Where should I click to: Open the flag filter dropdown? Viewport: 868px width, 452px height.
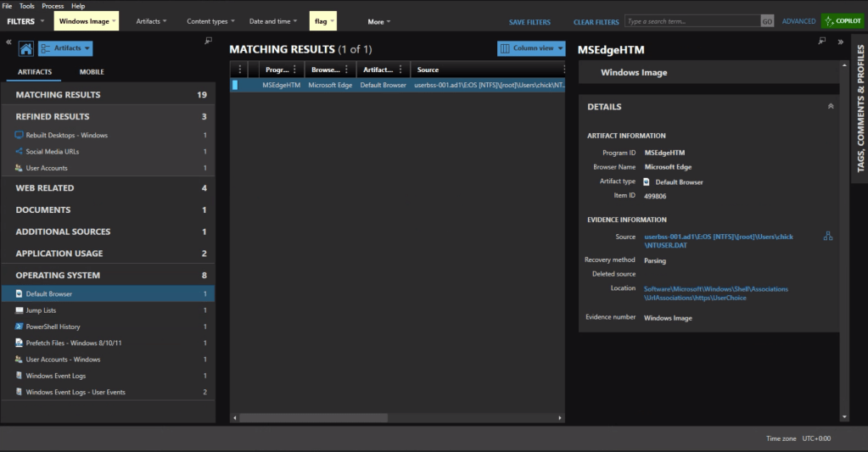point(324,21)
